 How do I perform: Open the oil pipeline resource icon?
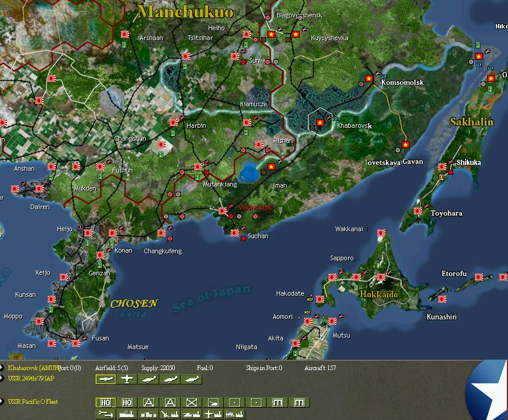[106, 414]
